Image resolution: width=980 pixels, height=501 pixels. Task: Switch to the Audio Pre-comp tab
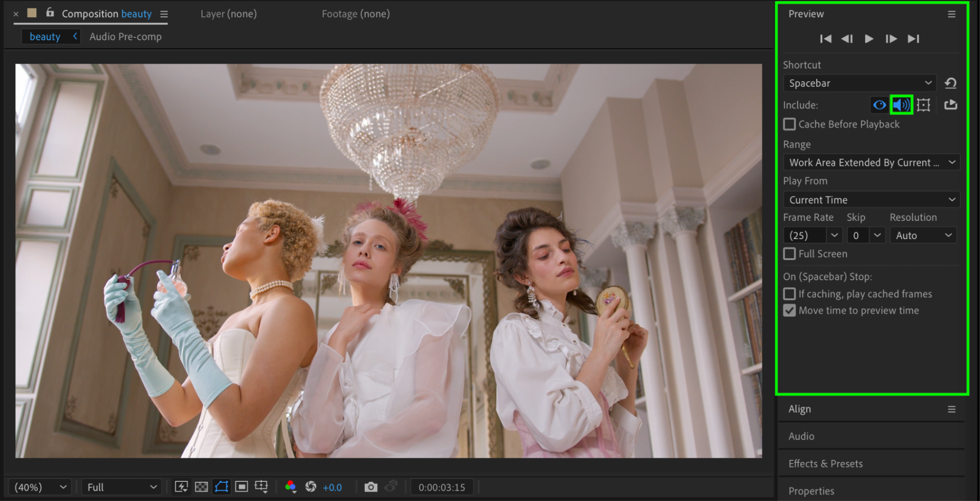coord(126,37)
